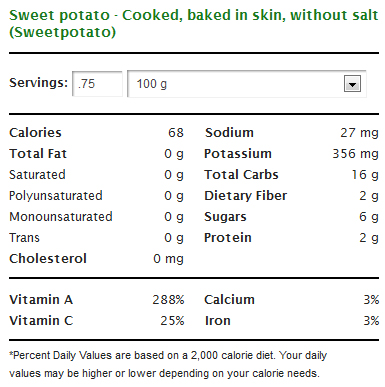
Task: Click the Calories label
Action: click(x=35, y=133)
